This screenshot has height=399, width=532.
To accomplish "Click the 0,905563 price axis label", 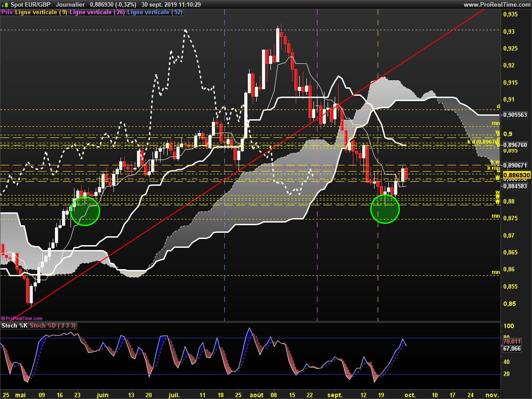I will click(x=515, y=114).
